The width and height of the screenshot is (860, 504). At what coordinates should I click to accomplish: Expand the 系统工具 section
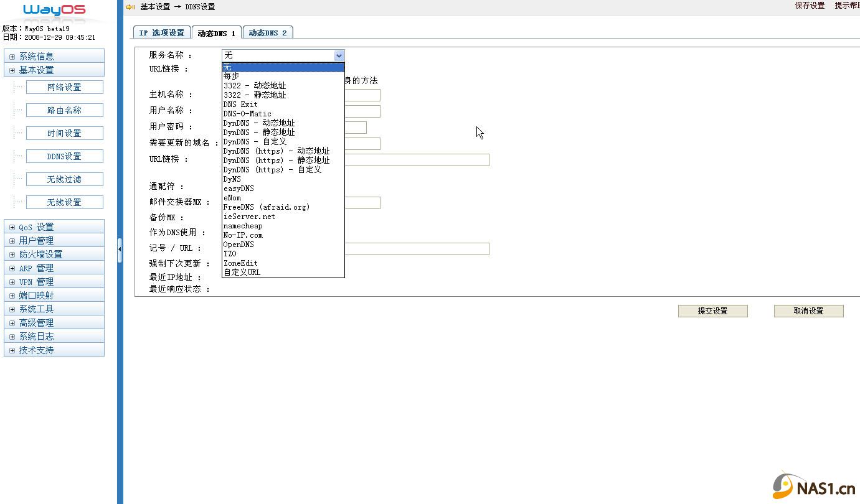(x=54, y=309)
